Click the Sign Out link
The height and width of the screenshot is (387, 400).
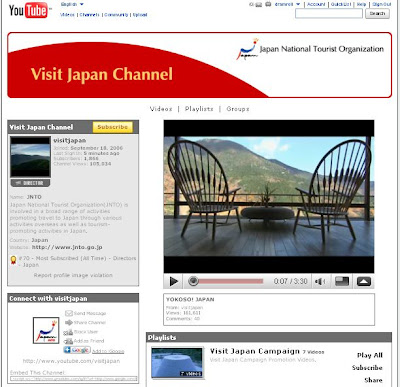382,4
